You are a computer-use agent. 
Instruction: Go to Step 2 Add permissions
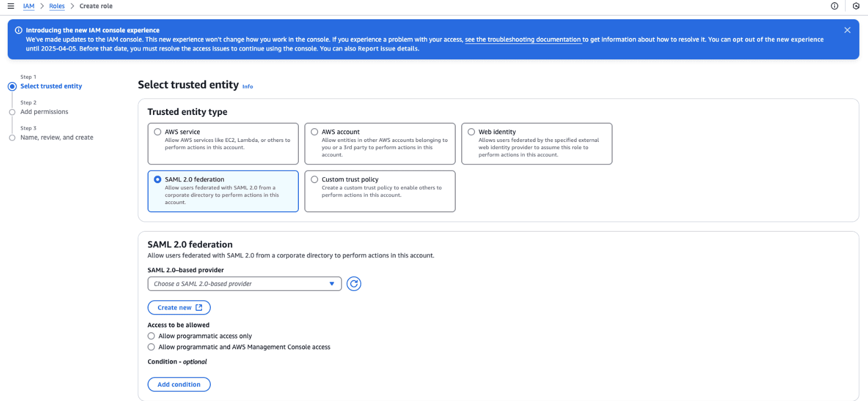point(44,112)
